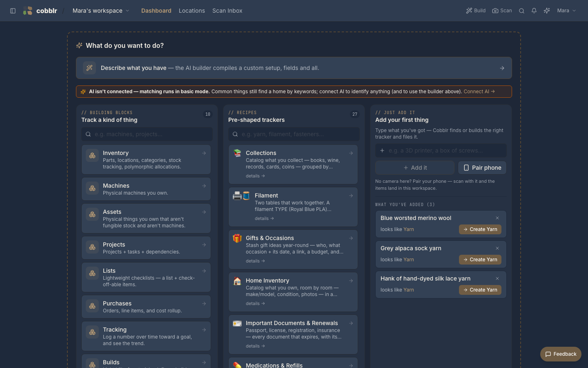
Task: Open Medications & Refills via its arrow
Action: 351,366
